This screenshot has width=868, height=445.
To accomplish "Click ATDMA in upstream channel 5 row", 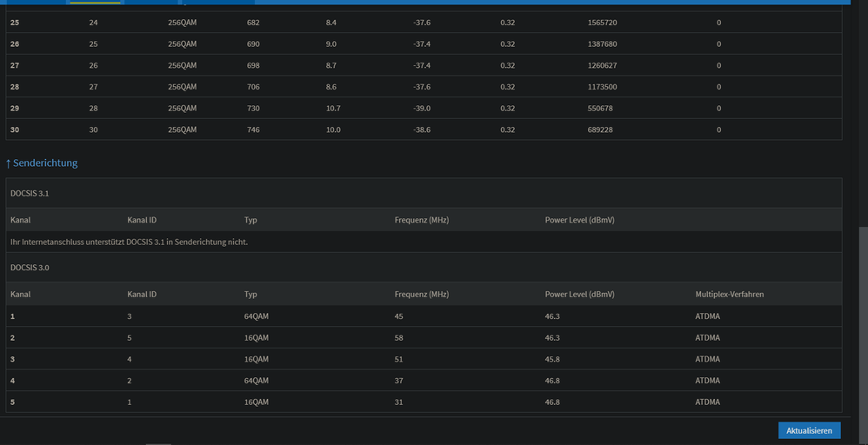I will [x=707, y=402].
